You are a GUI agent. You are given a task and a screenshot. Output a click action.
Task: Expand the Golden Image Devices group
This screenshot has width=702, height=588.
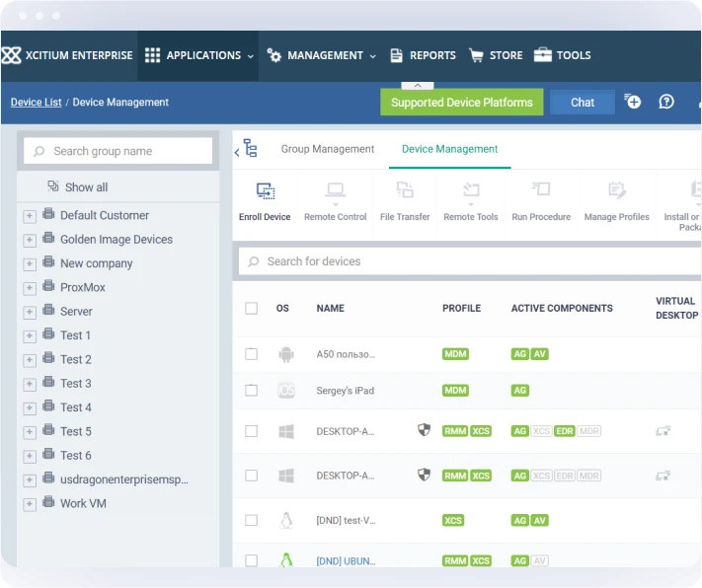(30, 241)
